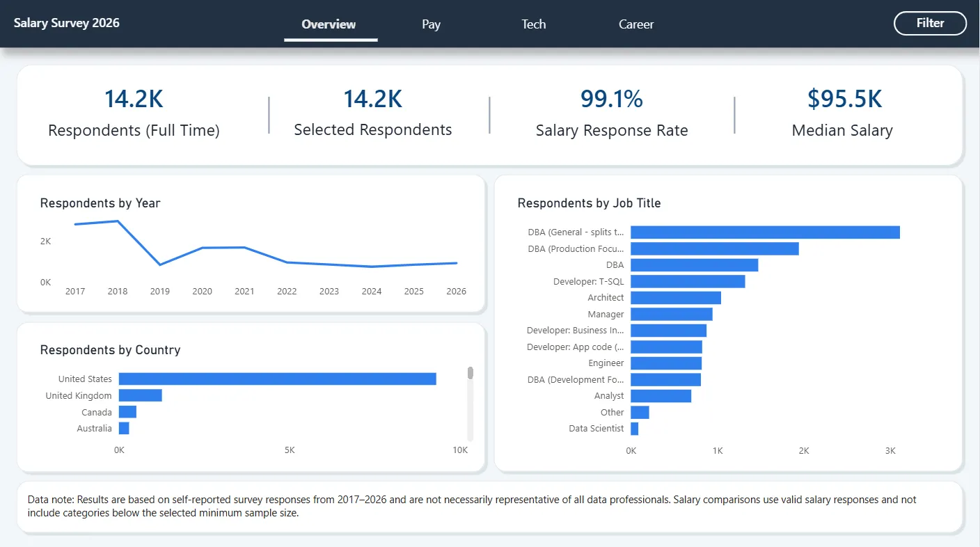Select the United Kingdom bar

click(141, 395)
